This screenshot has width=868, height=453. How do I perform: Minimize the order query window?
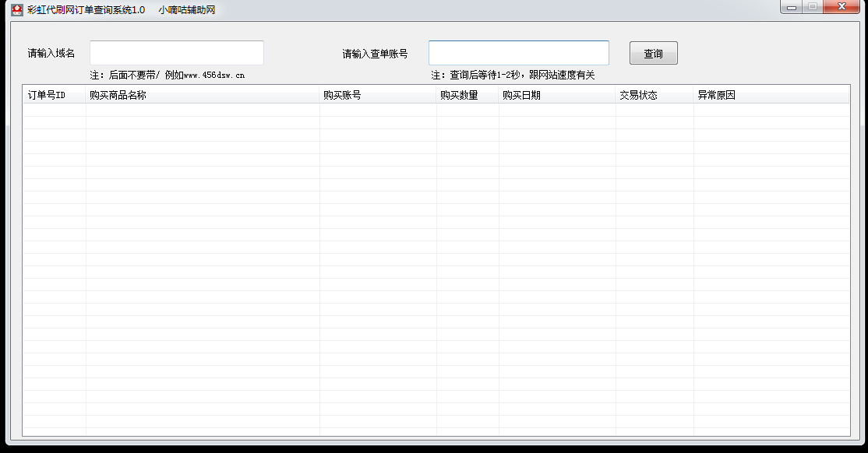click(792, 7)
